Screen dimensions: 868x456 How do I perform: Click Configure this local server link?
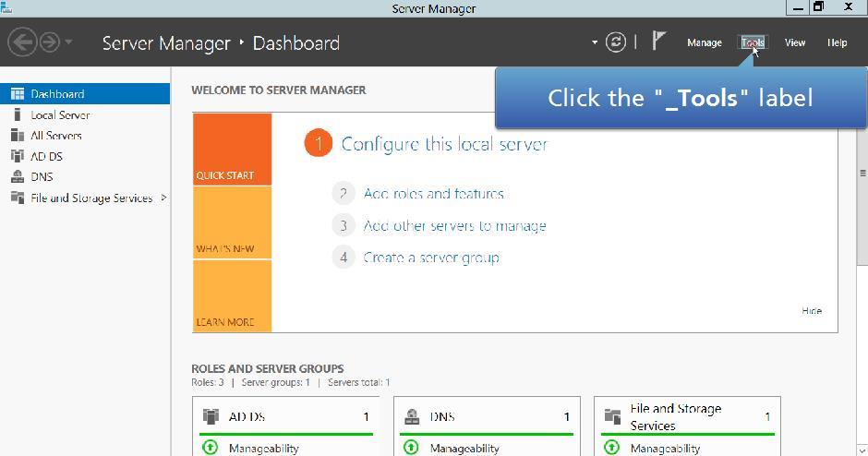point(444,144)
